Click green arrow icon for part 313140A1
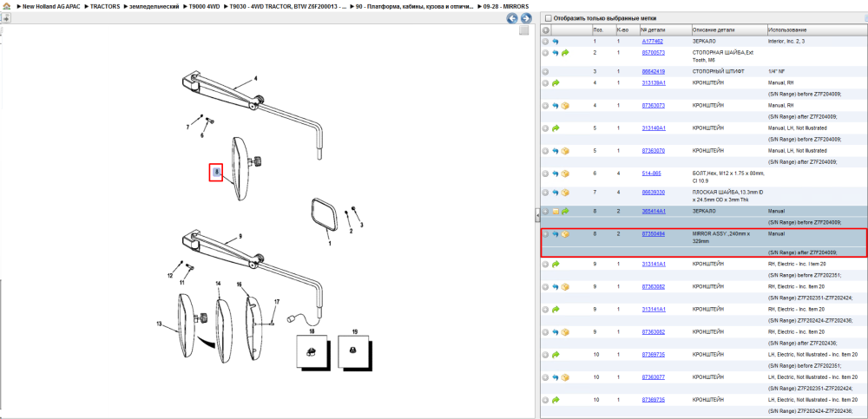868x419 pixels. [556, 128]
